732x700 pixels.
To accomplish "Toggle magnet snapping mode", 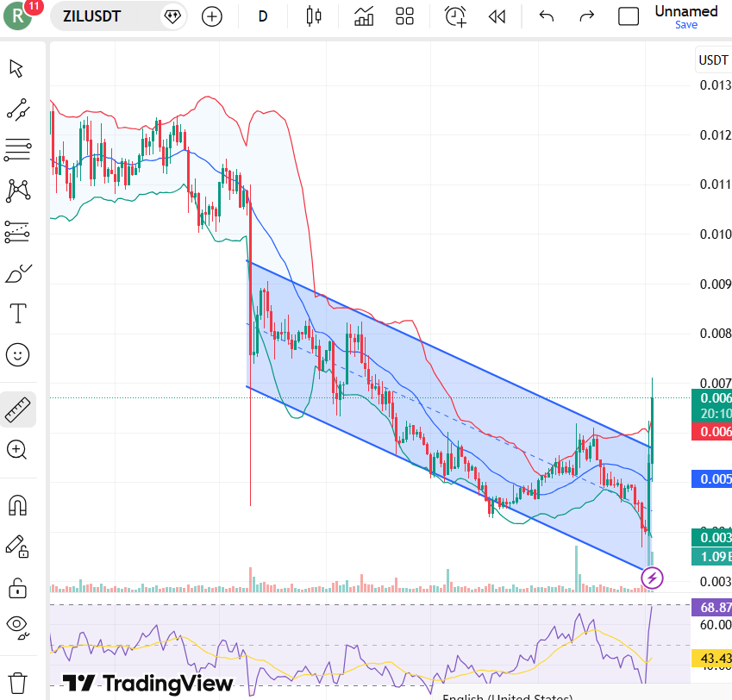I will [x=17, y=506].
